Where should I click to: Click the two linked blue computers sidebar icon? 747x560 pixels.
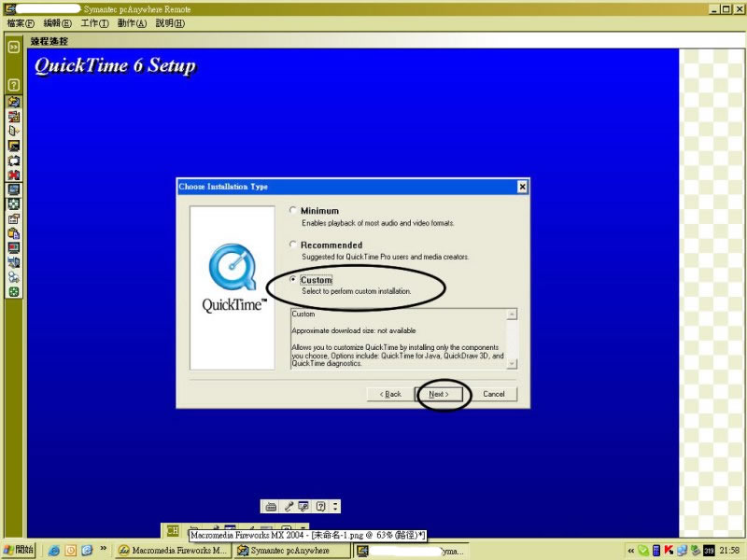(14, 262)
